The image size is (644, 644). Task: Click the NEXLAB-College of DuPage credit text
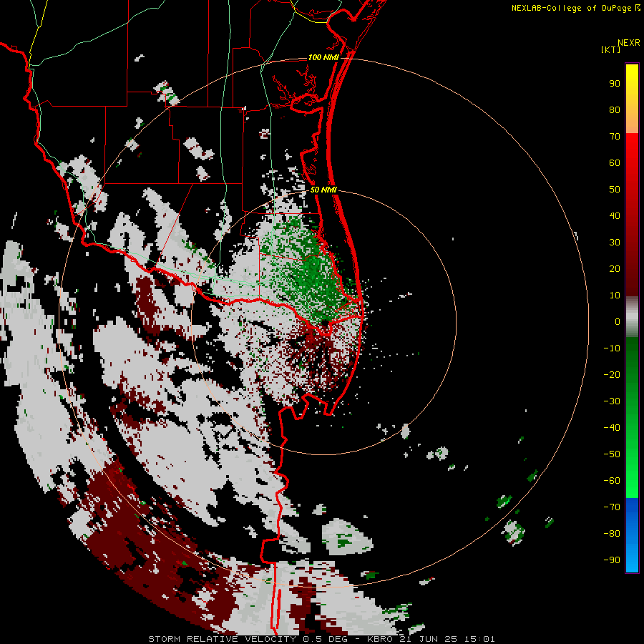coord(572,8)
